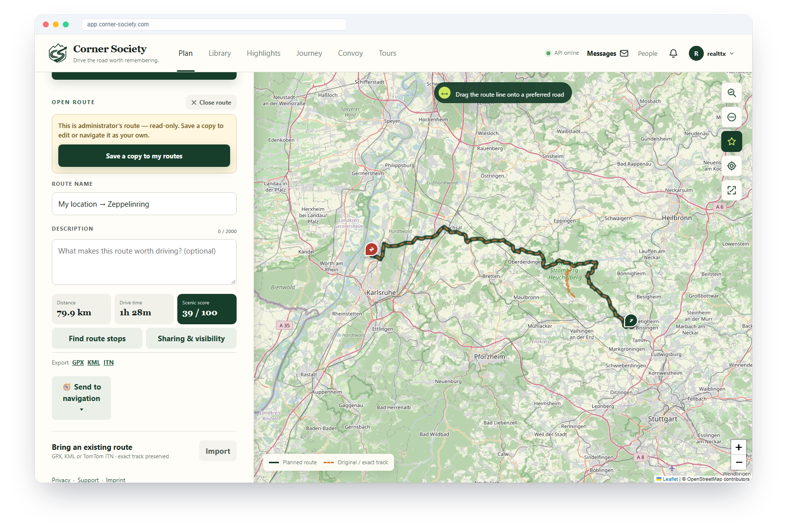Export the route as KML

pyautogui.click(x=94, y=363)
